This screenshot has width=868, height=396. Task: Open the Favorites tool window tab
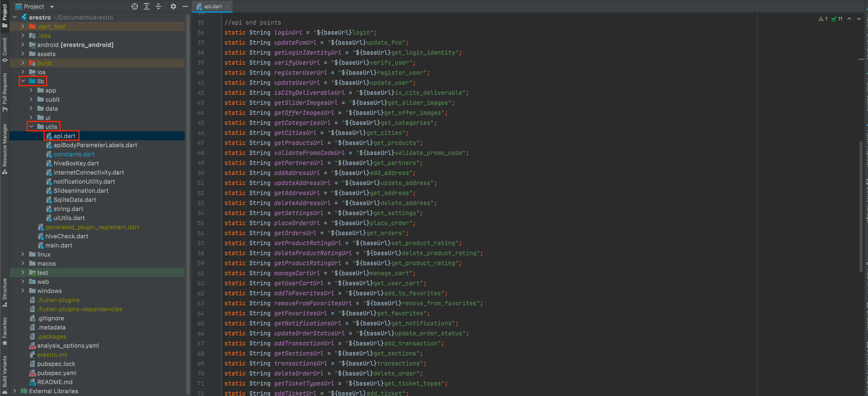click(5, 331)
